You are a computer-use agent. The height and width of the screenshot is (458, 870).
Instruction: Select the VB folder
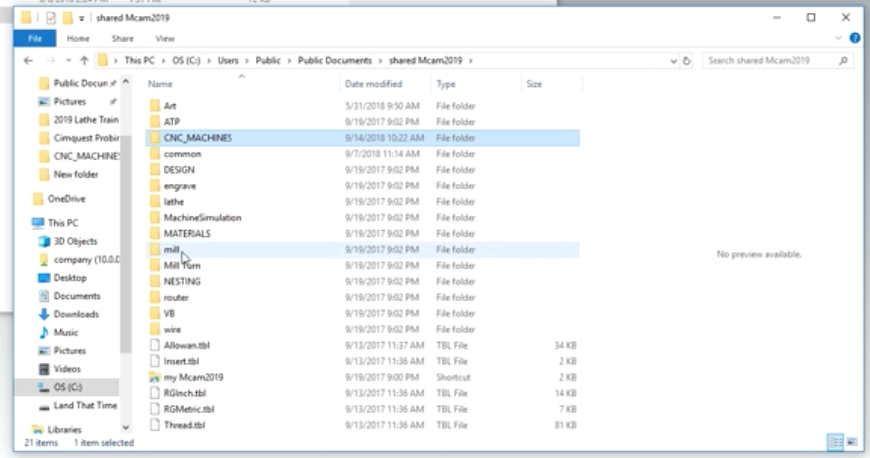pyautogui.click(x=363, y=314)
